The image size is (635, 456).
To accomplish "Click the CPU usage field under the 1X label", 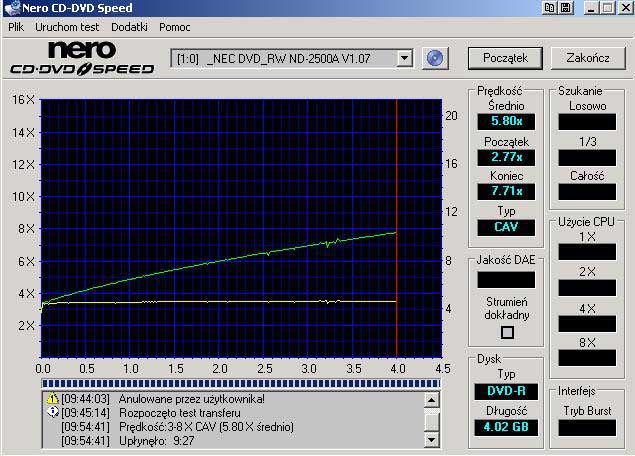I will tap(587, 251).
